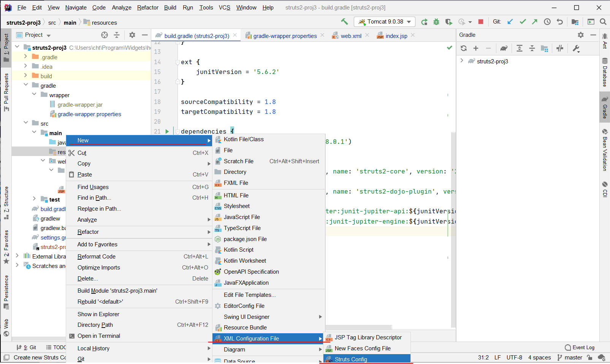Click the Build Project hammer icon
The width and height of the screenshot is (610, 364).
coord(344,22)
